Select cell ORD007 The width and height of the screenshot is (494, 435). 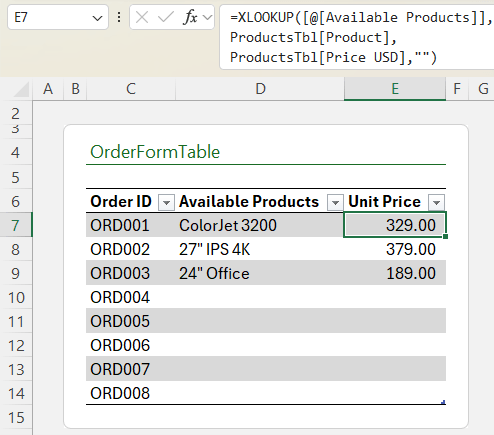(131, 369)
